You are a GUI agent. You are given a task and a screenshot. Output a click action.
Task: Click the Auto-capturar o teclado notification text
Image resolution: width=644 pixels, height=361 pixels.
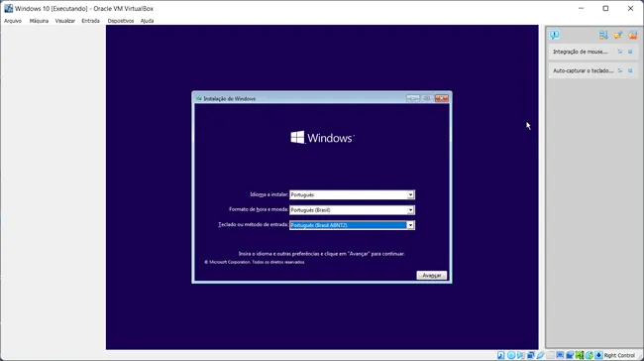click(x=584, y=70)
